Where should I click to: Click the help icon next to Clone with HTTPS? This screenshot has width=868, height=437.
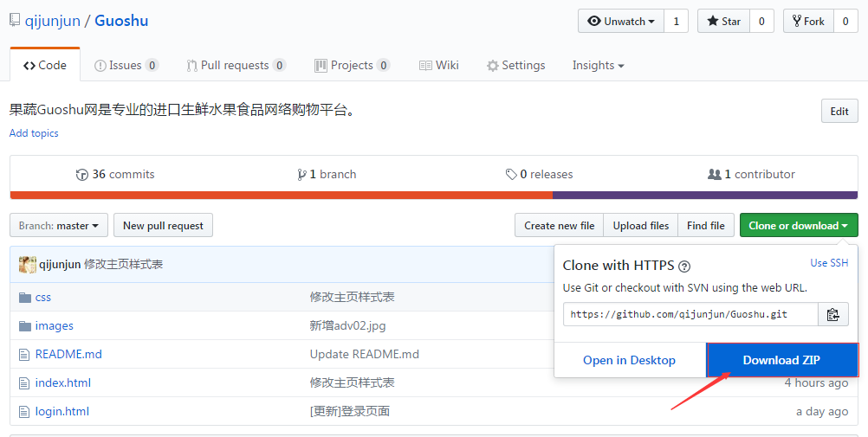coord(684,267)
